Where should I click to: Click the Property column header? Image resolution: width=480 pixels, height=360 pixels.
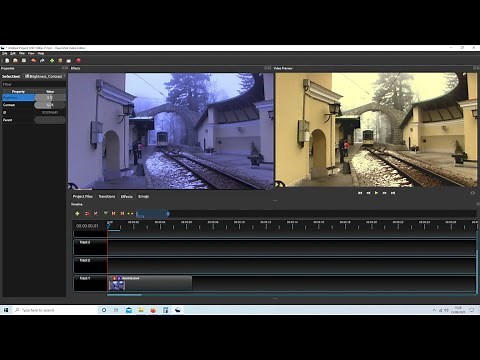18,91
